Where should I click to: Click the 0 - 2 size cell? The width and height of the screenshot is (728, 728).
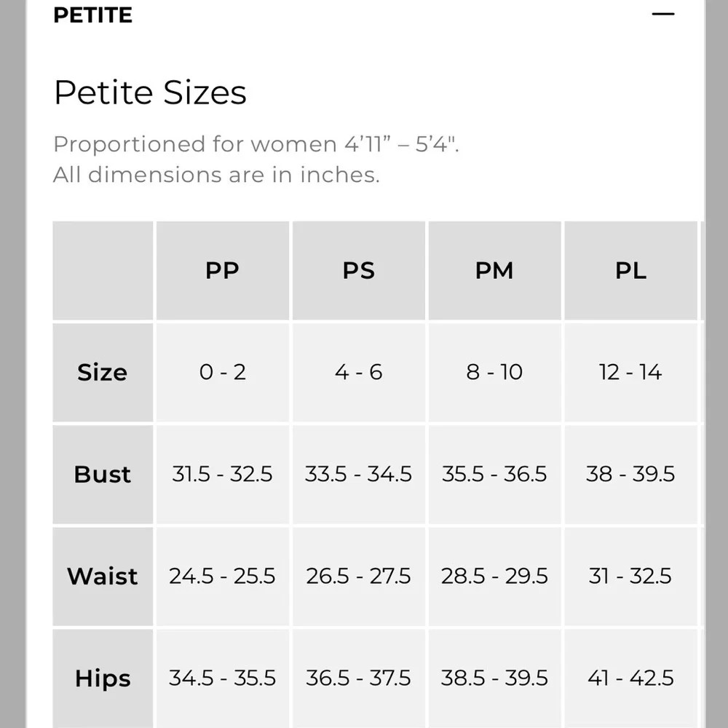222,372
